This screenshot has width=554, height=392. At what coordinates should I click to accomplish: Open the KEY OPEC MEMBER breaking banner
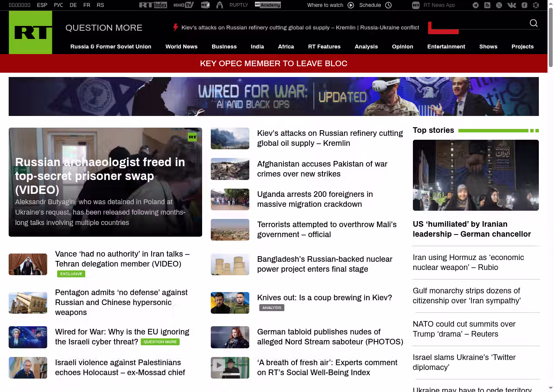click(x=274, y=64)
